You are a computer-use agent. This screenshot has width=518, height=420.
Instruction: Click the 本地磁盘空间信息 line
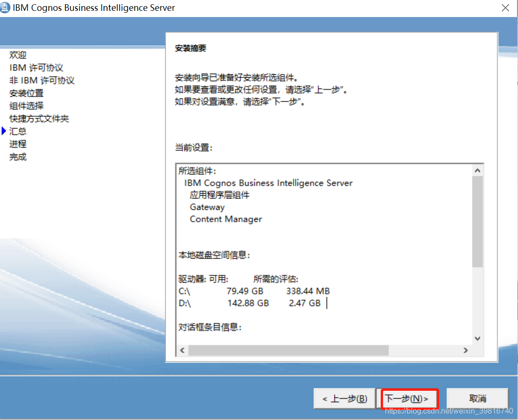tap(214, 255)
